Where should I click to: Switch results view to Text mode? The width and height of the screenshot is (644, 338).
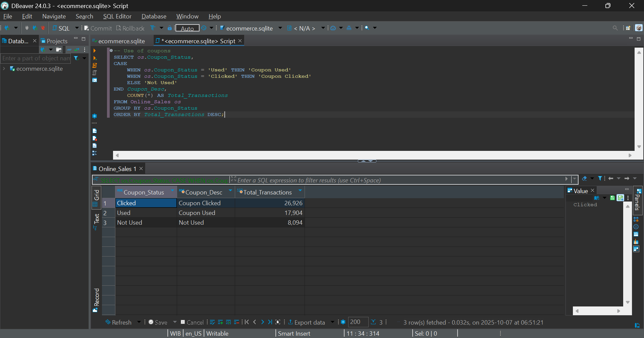97,221
